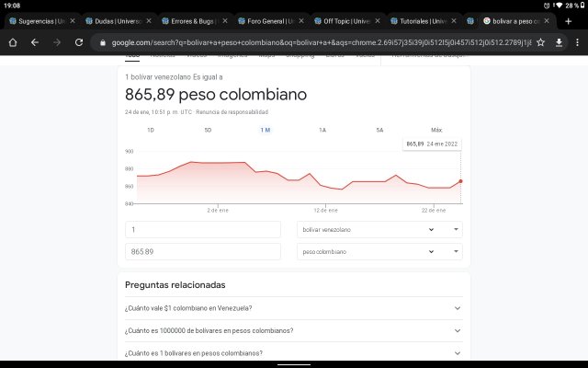588x368 pixels.
Task: Go to the Chrome home page
Action: [13, 42]
